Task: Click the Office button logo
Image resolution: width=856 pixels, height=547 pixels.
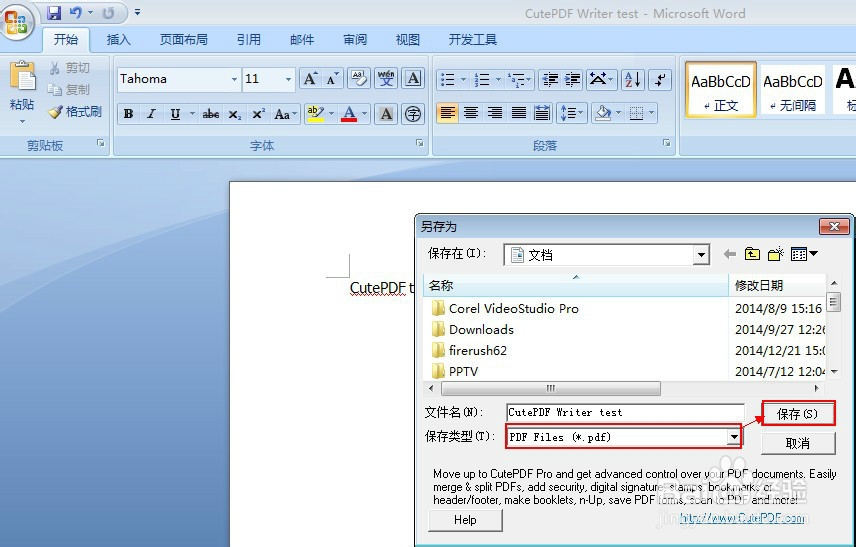Action: 16,22
